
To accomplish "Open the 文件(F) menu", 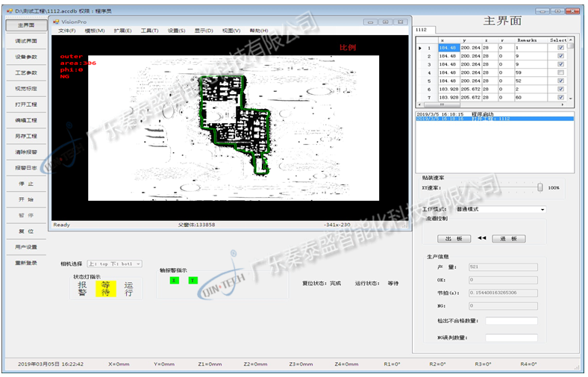I will click(x=66, y=31).
